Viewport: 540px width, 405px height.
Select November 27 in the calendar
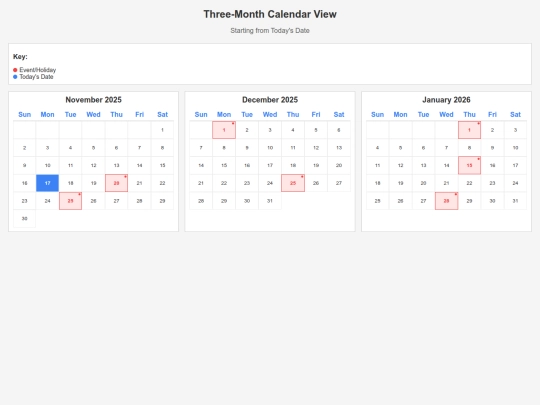pos(116,201)
